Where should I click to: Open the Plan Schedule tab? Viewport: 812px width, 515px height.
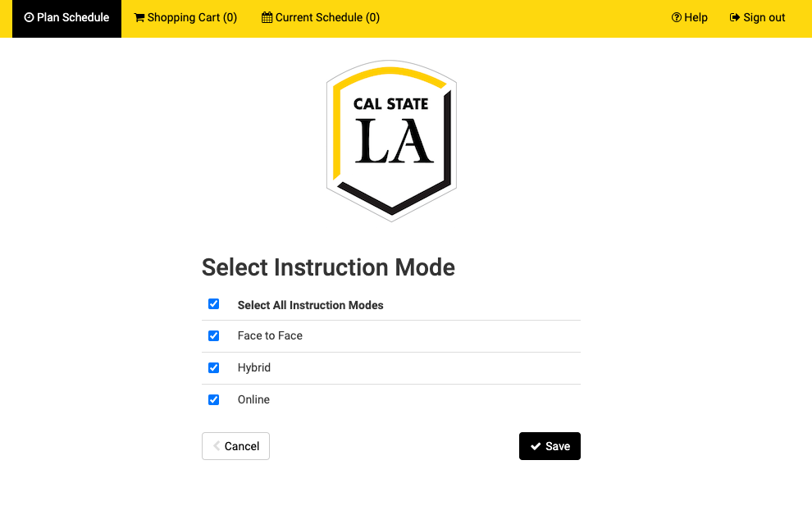66,17
